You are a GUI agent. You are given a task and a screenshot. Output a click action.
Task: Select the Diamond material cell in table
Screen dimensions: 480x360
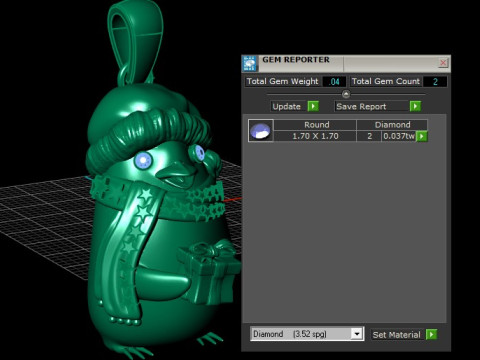pos(392,125)
